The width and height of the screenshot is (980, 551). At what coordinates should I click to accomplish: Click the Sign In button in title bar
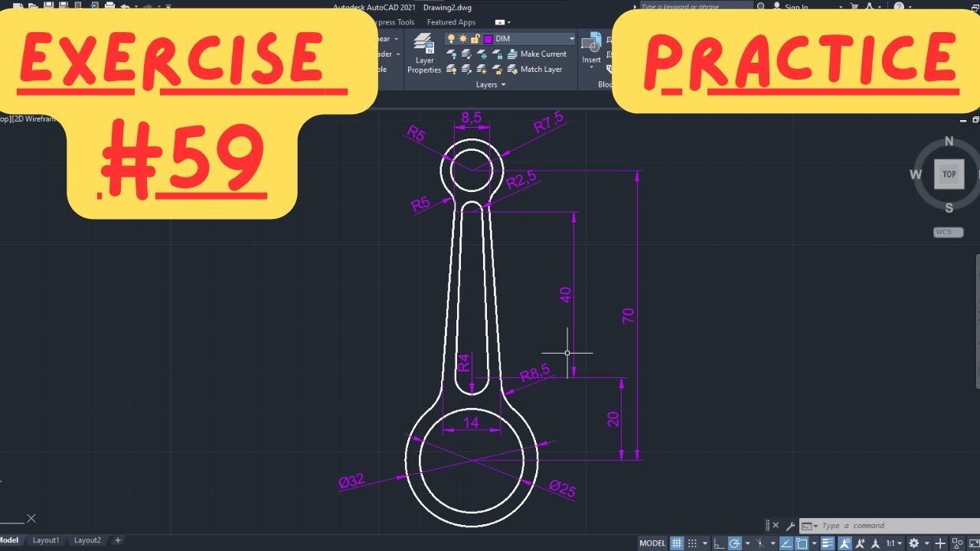(791, 7)
